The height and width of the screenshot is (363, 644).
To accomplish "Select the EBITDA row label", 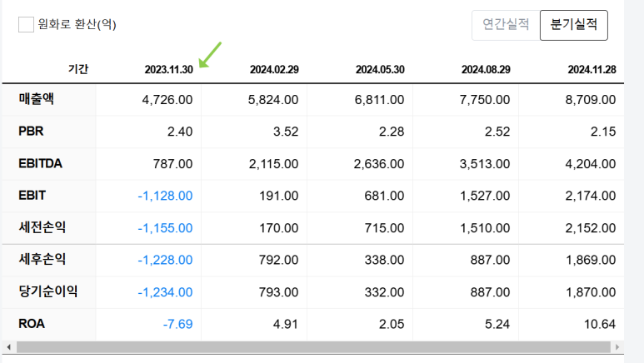I will tap(40, 163).
